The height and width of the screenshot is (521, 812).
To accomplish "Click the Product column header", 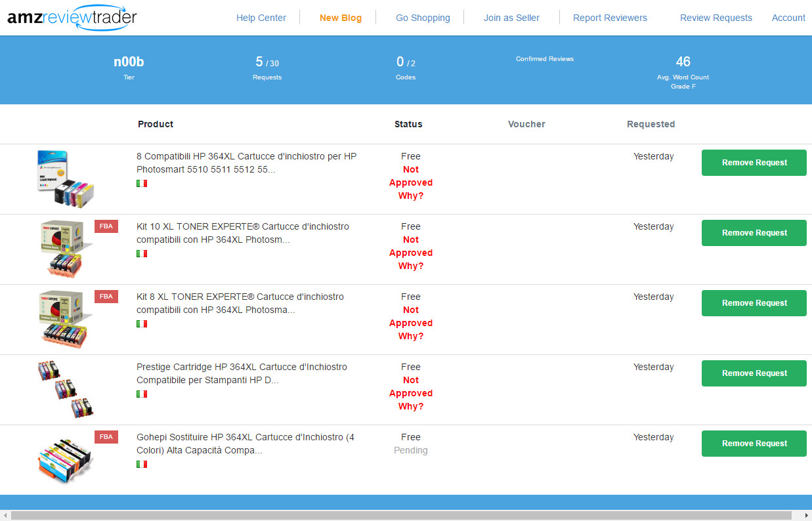I will (156, 124).
